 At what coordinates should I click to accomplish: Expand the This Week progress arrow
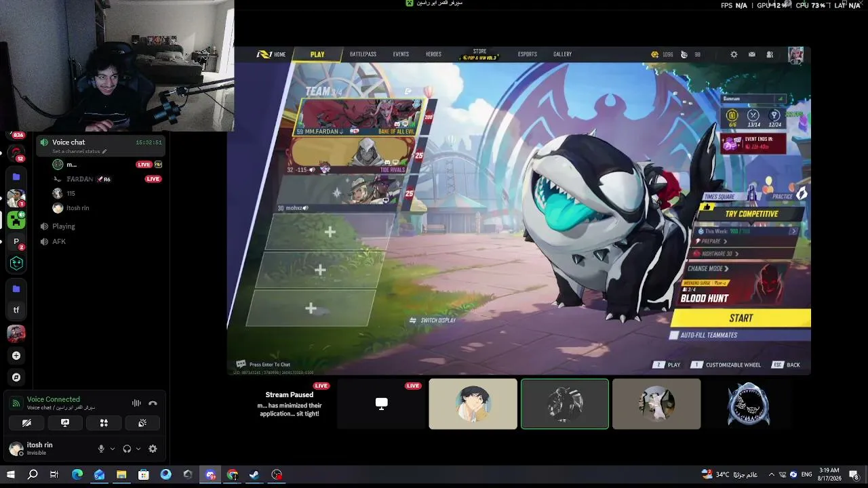(x=793, y=231)
